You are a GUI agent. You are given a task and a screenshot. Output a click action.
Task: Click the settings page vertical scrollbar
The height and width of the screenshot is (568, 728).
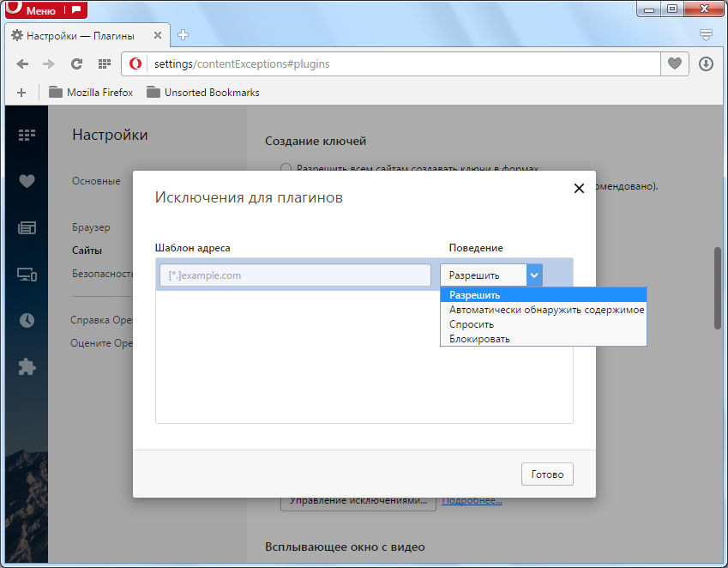click(718, 288)
